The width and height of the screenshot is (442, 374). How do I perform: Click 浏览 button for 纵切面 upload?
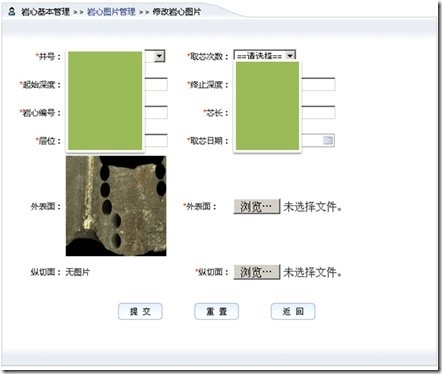pos(257,272)
